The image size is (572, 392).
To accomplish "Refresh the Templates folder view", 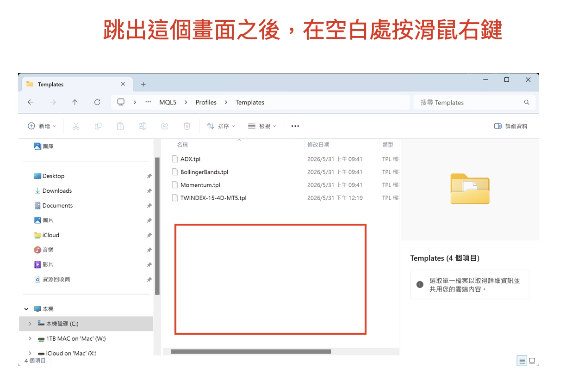I will tap(97, 102).
